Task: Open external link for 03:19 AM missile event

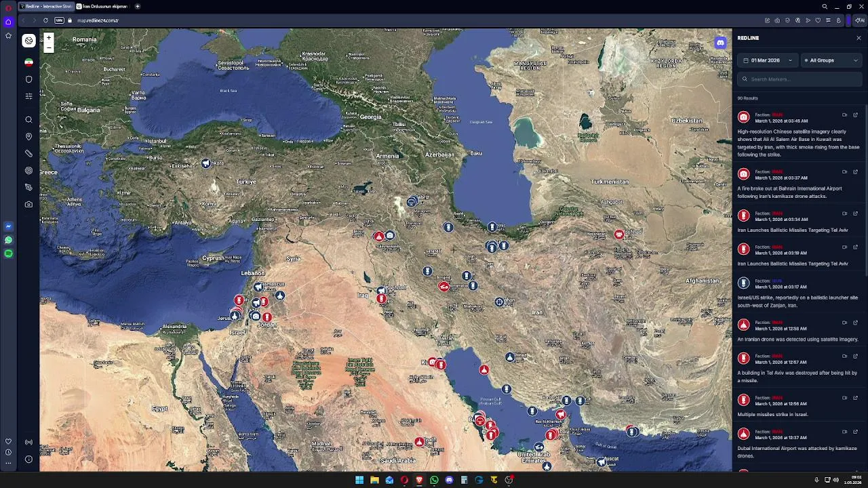Action: tap(855, 247)
